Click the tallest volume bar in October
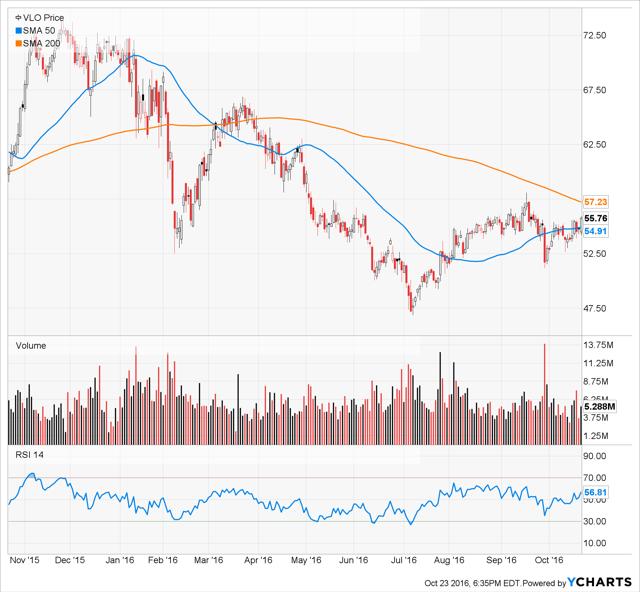Viewport: 640px width, 592px height. coord(544,394)
